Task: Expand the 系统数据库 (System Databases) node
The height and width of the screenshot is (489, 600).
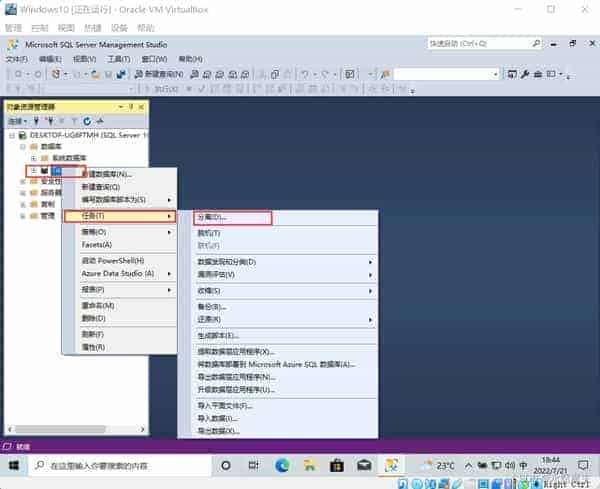Action: pyautogui.click(x=34, y=158)
